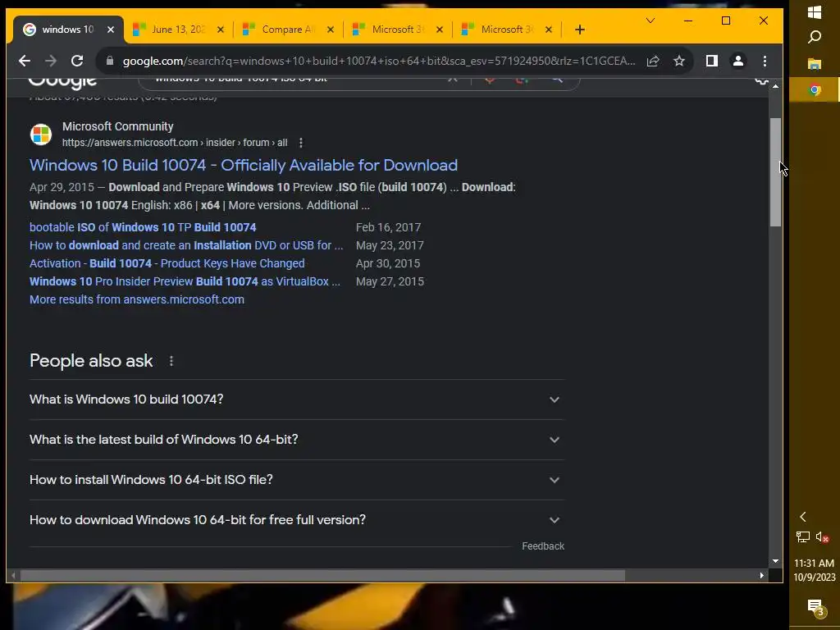Screen dimensions: 840x630
Task: Click the horizontal scrollbar thumb
Action: point(322,575)
